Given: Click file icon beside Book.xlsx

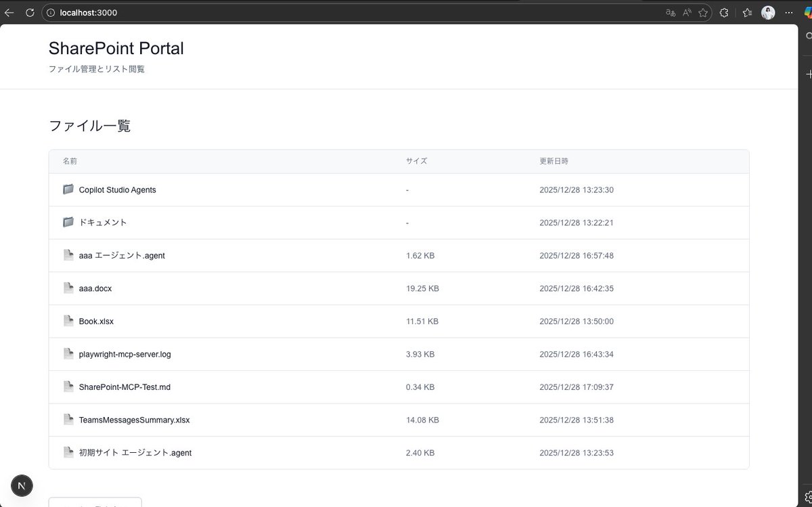Looking at the screenshot, I should tap(68, 321).
